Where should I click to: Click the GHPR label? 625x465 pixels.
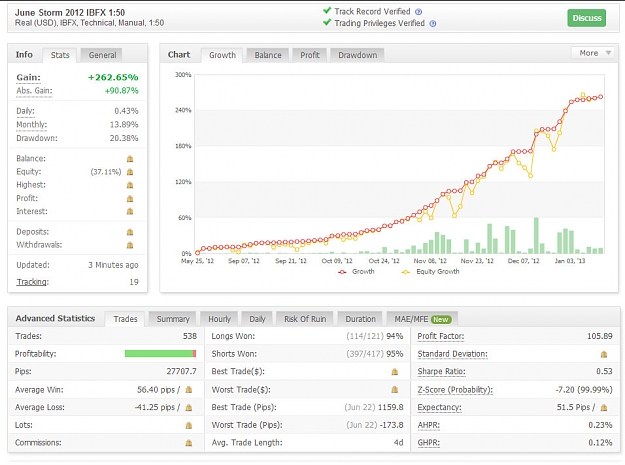pyautogui.click(x=428, y=443)
